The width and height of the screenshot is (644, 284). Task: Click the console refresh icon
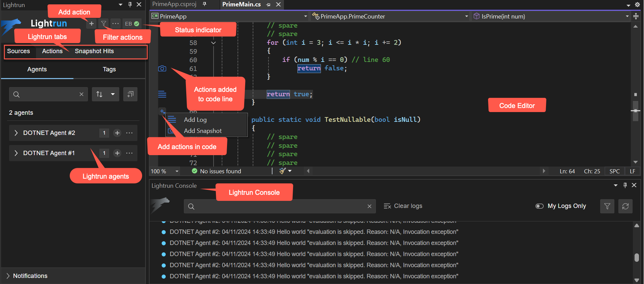[x=625, y=206]
